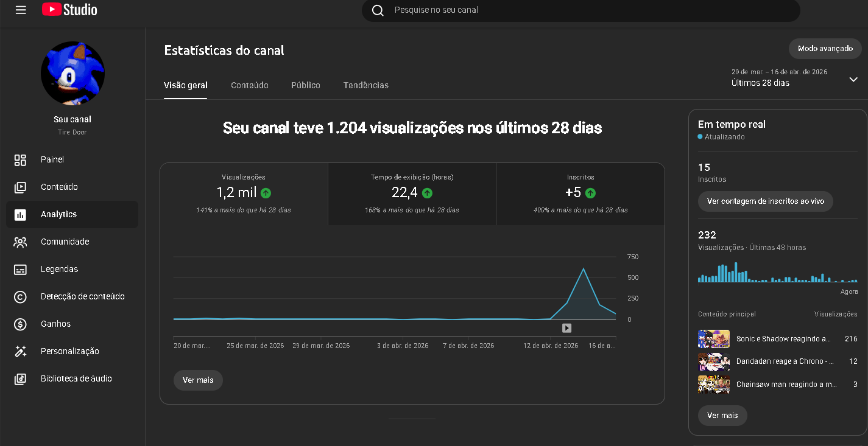Click the Ganhos dollar sign icon
868x446 pixels.
coord(20,324)
